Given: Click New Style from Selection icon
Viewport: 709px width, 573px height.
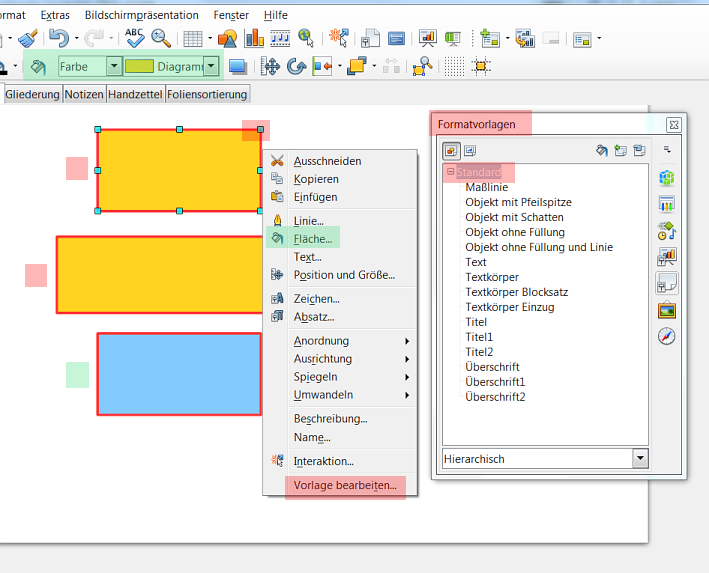Looking at the screenshot, I should tap(620, 151).
